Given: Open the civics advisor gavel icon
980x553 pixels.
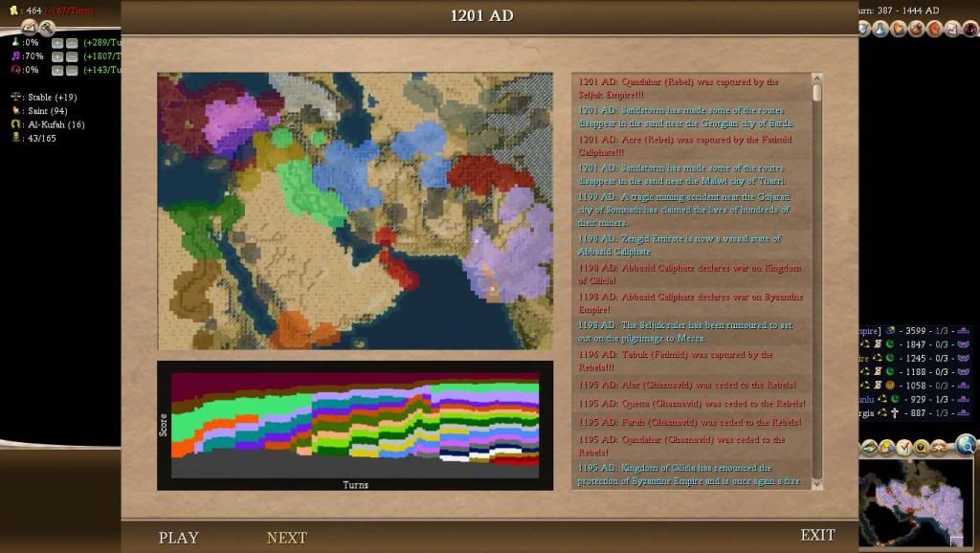Looking at the screenshot, I should 917,28.
